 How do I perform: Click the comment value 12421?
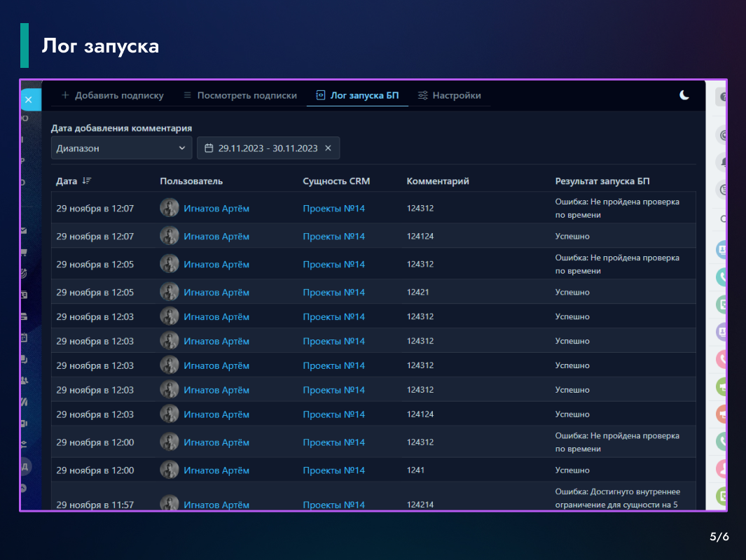click(417, 293)
